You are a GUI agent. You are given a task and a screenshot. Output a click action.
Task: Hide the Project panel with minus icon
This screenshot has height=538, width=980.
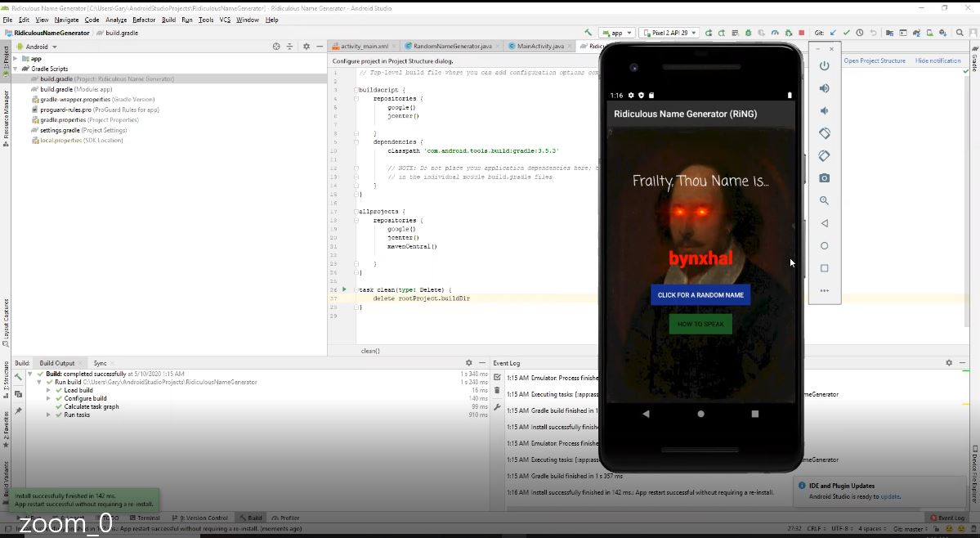coord(320,47)
